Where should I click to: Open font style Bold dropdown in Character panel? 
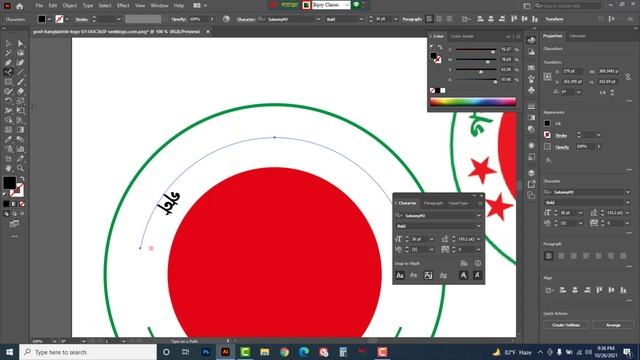(478, 226)
